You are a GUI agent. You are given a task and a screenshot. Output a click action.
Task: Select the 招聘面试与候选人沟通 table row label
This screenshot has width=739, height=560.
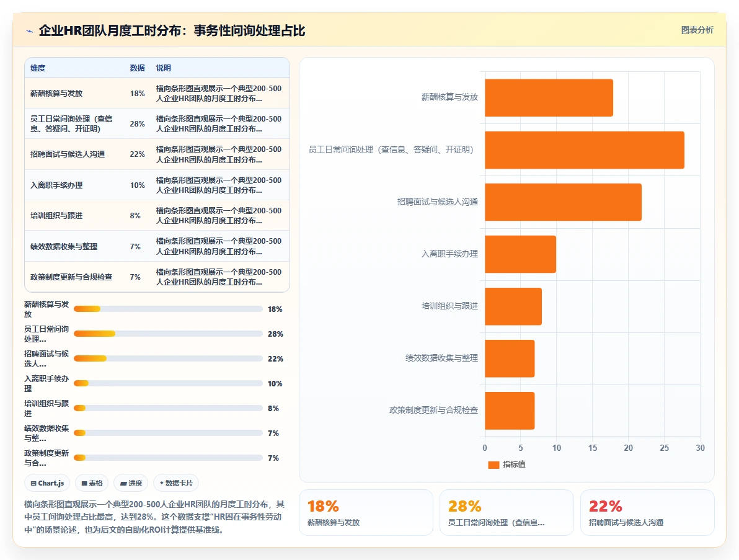coord(68,154)
